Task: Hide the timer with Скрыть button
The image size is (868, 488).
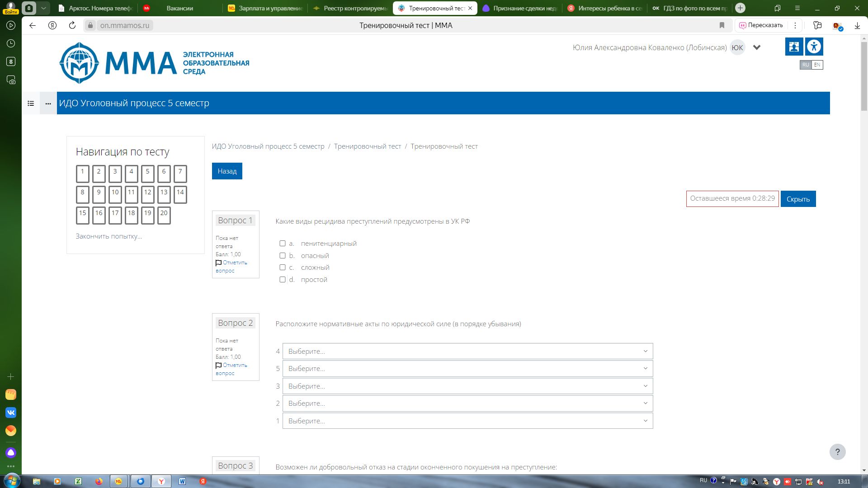Action: pyautogui.click(x=798, y=199)
